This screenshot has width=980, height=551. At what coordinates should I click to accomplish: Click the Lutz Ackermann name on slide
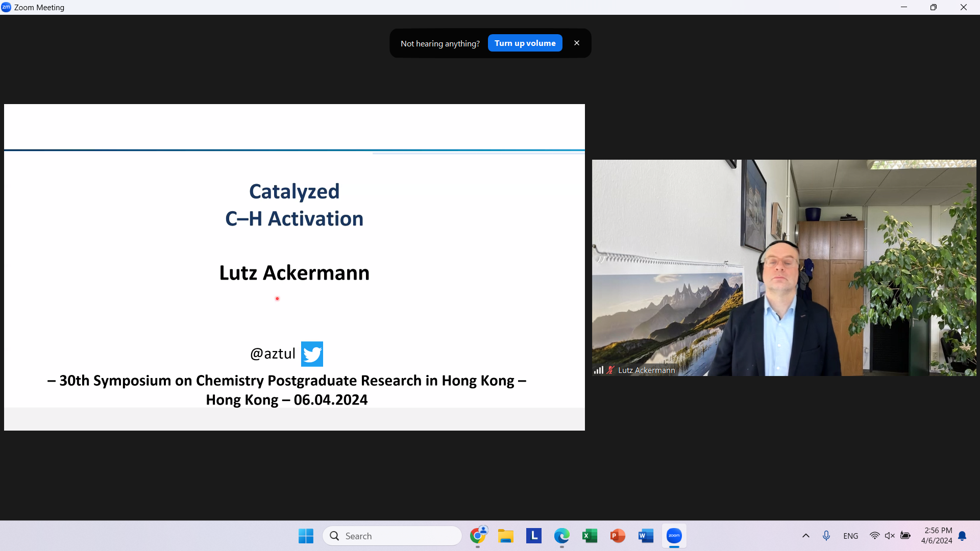point(295,273)
